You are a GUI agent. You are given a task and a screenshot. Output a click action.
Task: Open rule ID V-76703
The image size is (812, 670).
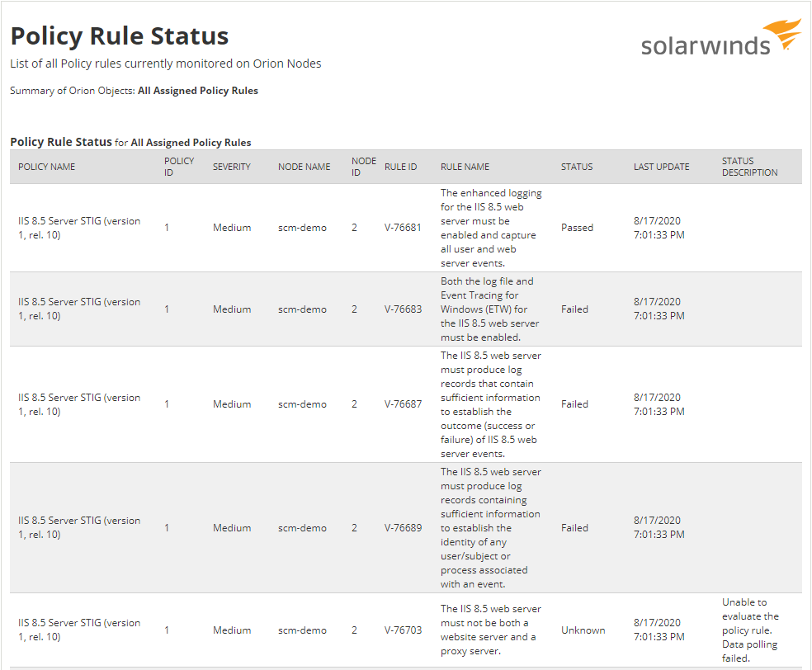pos(403,630)
